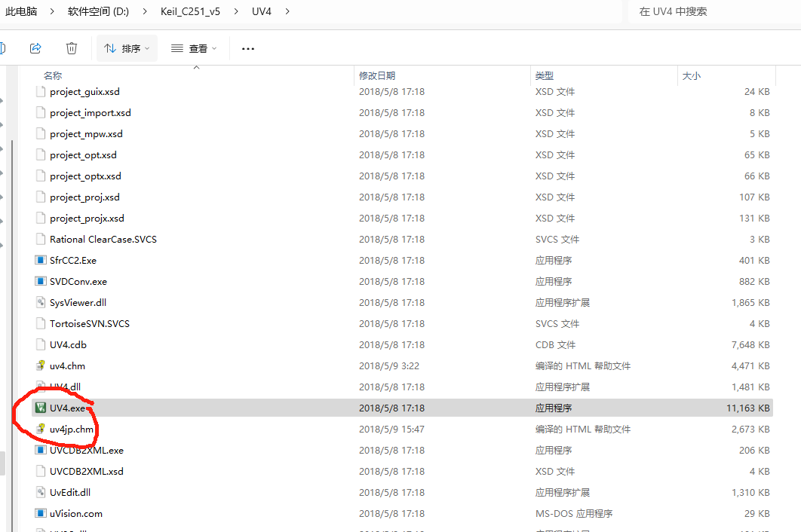Select the uv4.chm help file icon
Viewport: 801px width, 532px height.
pos(41,365)
